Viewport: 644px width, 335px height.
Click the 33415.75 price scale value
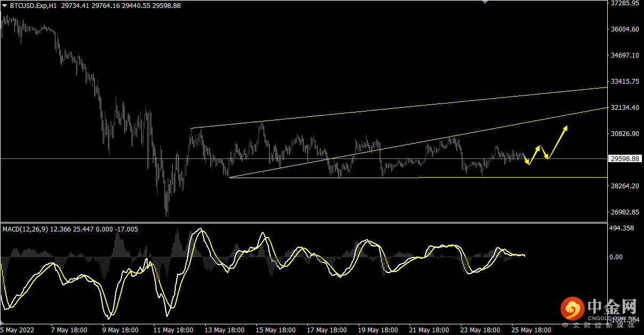tap(625, 82)
